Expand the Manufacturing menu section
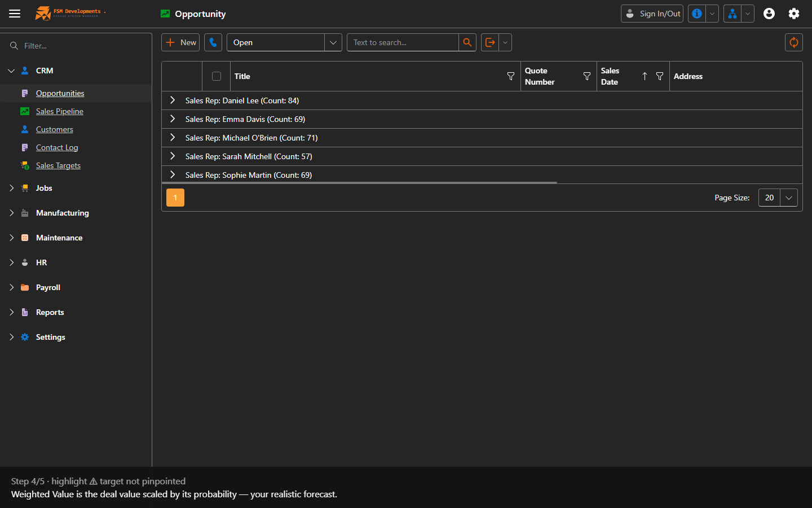The width and height of the screenshot is (812, 508). (x=62, y=213)
